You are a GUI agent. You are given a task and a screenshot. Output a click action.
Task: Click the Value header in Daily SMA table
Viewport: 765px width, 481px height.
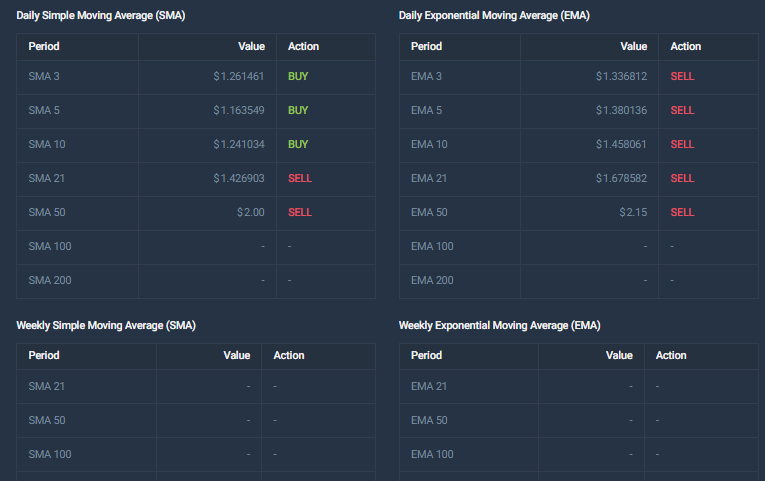click(x=251, y=46)
